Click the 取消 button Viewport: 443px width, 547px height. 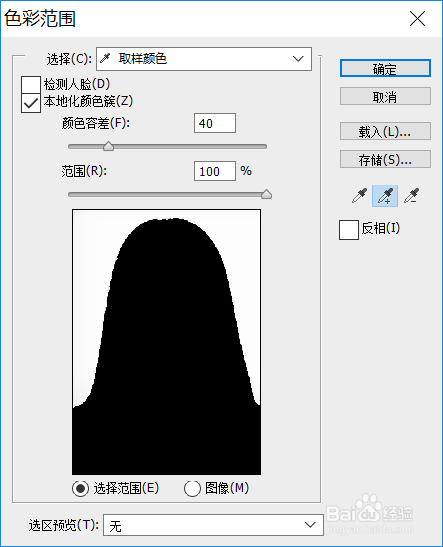point(385,96)
